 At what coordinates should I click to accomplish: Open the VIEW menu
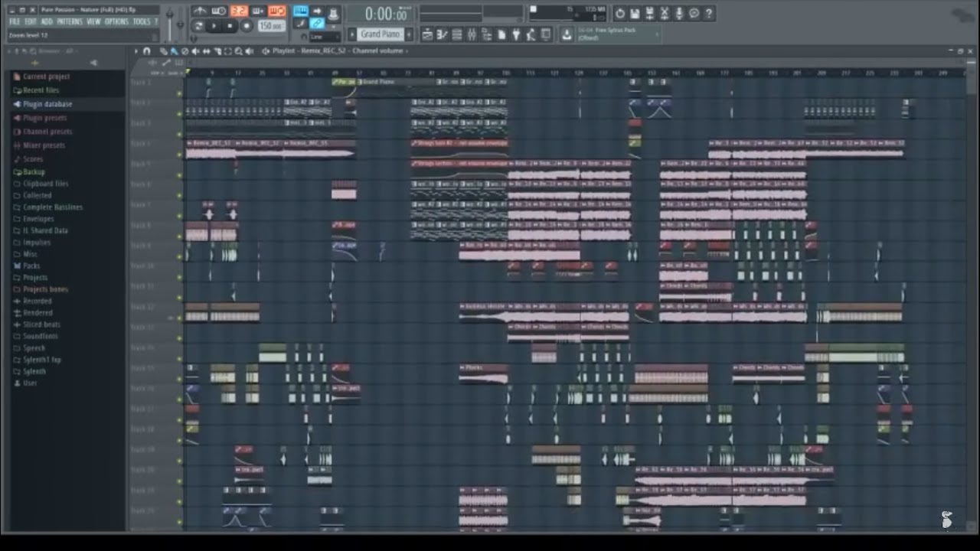[x=93, y=21]
